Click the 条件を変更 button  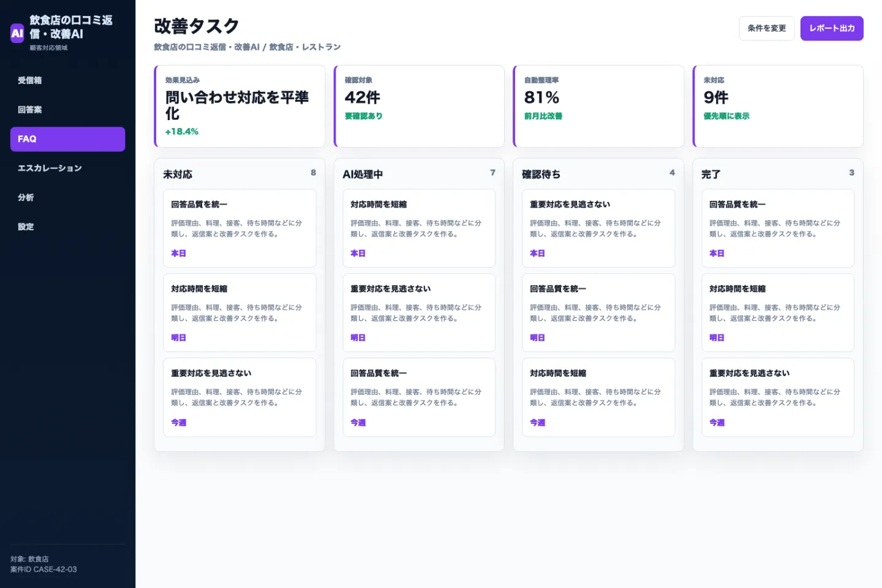pyautogui.click(x=767, y=28)
